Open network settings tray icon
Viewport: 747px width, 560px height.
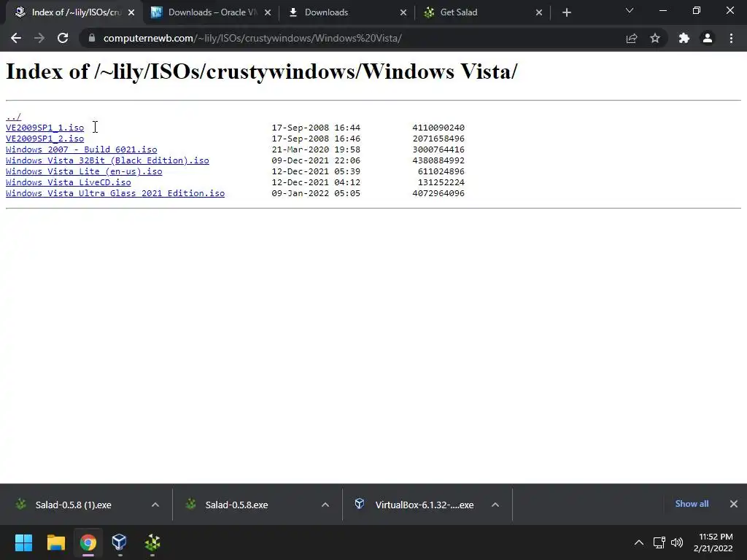[659, 542]
